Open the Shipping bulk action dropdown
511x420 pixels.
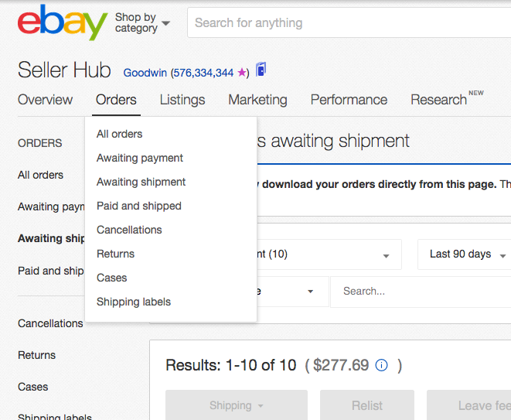point(237,405)
